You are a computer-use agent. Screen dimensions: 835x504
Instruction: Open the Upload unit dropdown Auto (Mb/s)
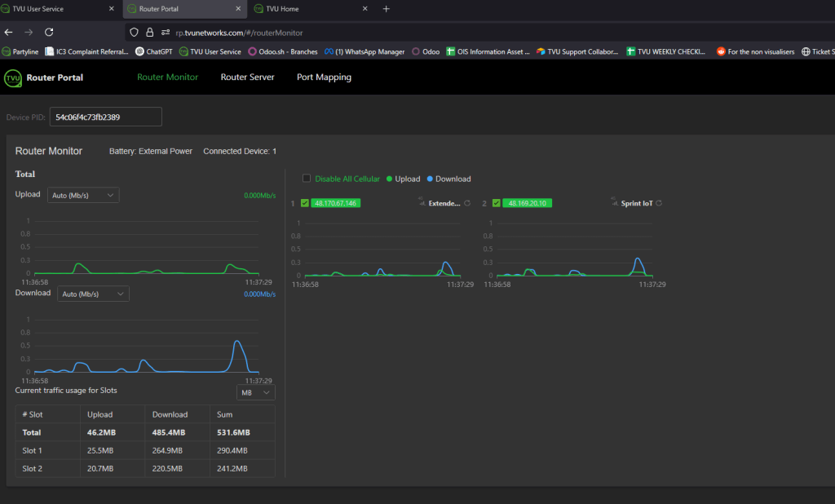[83, 195]
